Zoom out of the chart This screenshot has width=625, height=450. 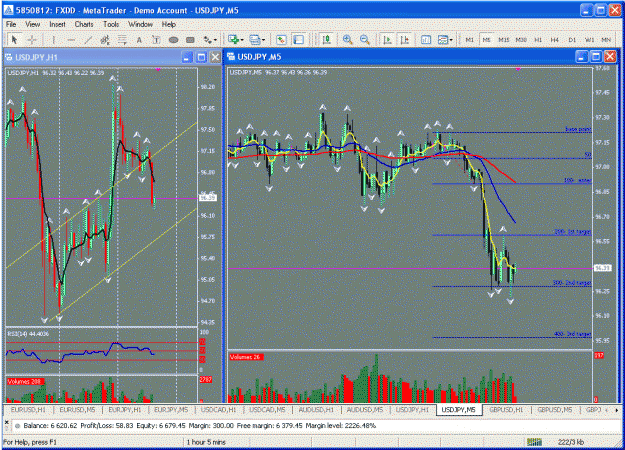tap(364, 39)
